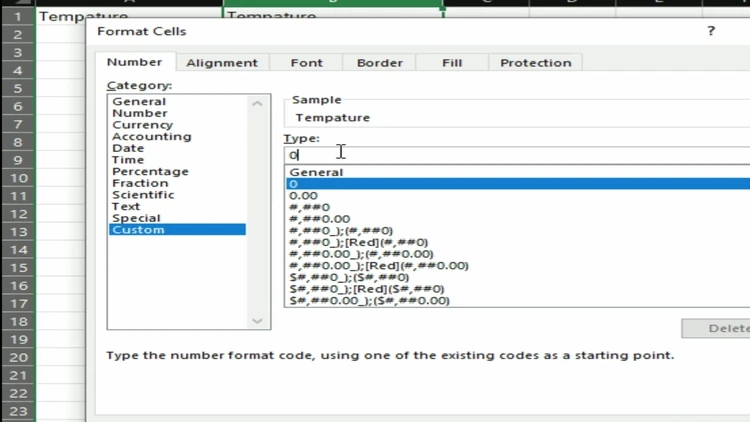Open the Format Cells help question mark

(711, 31)
